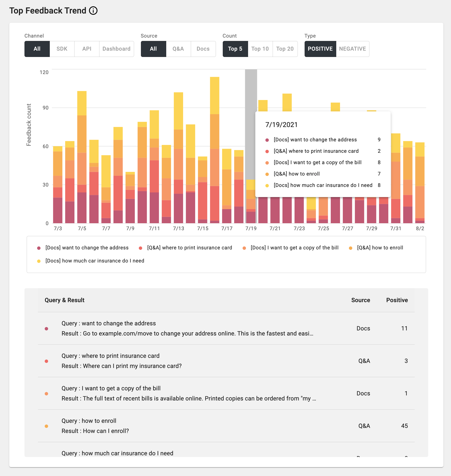Select the SDK channel tab
The width and height of the screenshot is (451, 476).
[x=62, y=49]
